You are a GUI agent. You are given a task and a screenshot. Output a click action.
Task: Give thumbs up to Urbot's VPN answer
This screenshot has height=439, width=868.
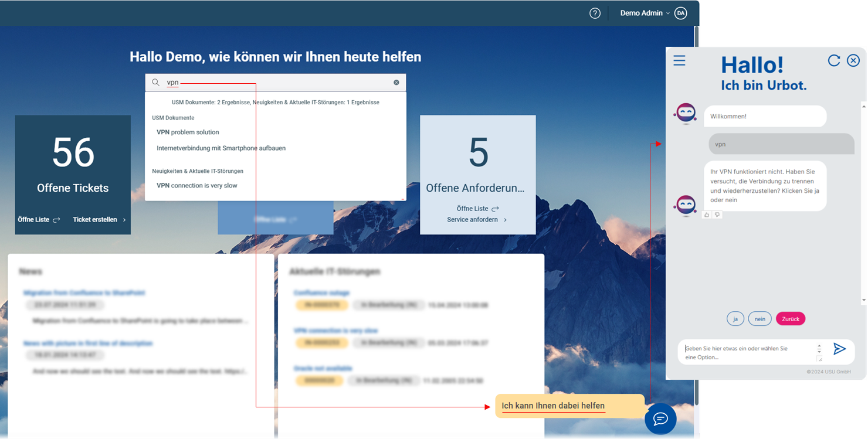(x=707, y=215)
